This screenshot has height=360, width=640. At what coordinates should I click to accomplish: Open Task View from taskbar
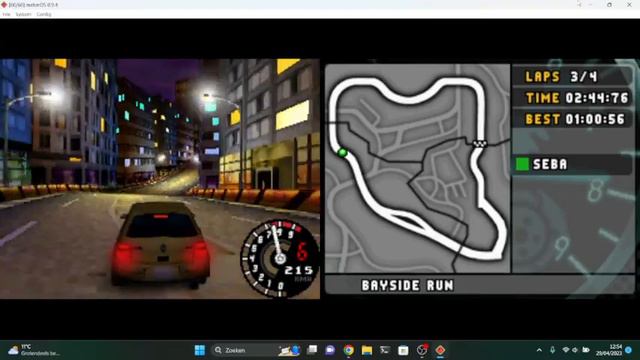pyautogui.click(x=312, y=350)
